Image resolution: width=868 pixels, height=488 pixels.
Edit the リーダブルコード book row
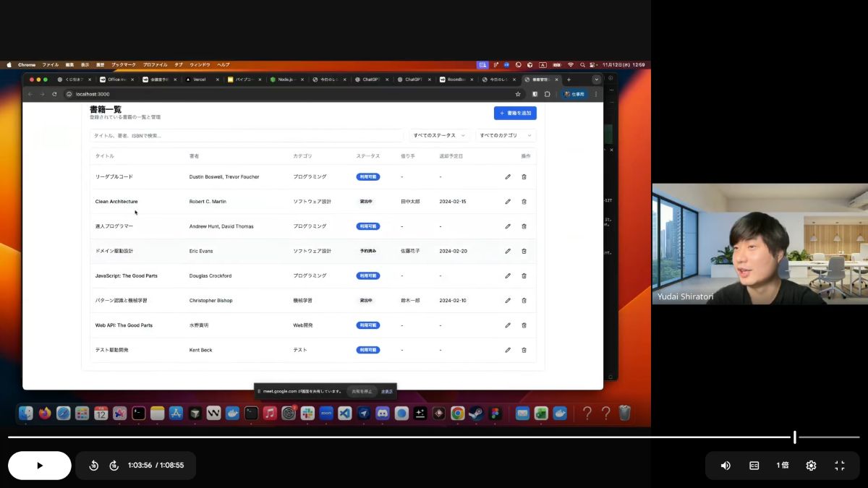508,177
